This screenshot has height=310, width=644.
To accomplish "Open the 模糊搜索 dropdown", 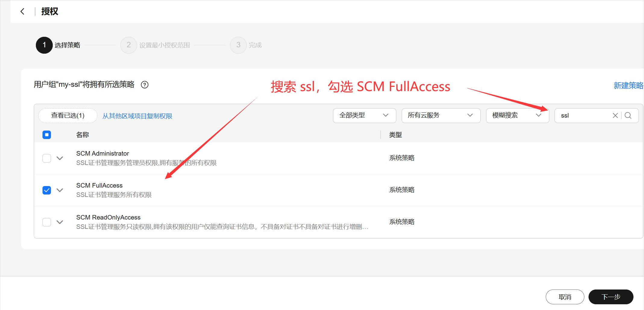I will 517,115.
